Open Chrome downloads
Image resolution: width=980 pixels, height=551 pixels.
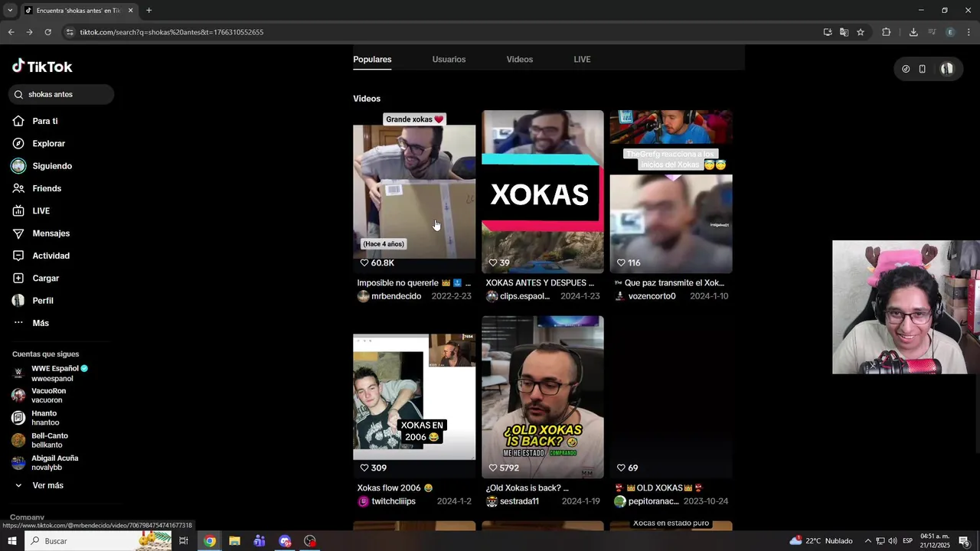(913, 32)
